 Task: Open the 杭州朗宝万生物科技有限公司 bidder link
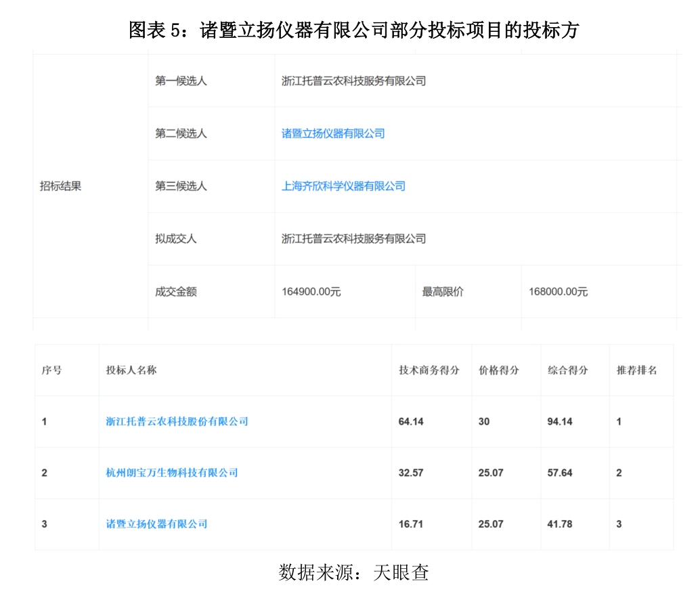tap(172, 473)
